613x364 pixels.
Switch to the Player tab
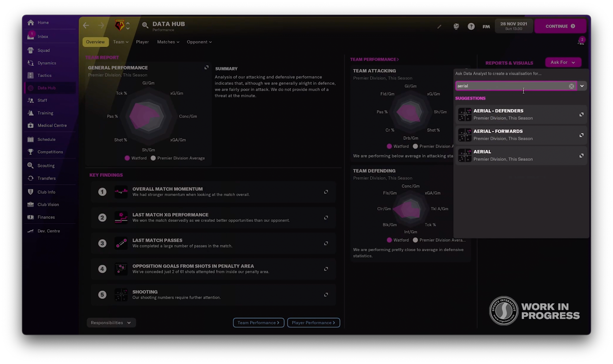[x=142, y=42]
